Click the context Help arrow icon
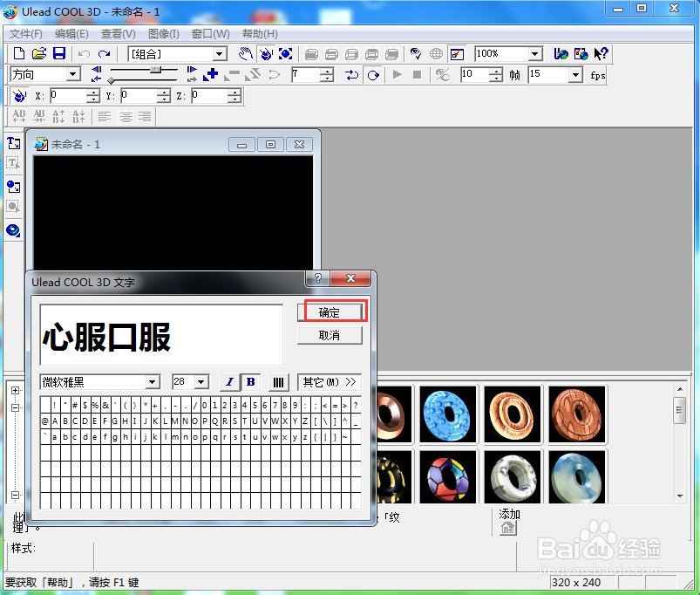 [x=601, y=54]
